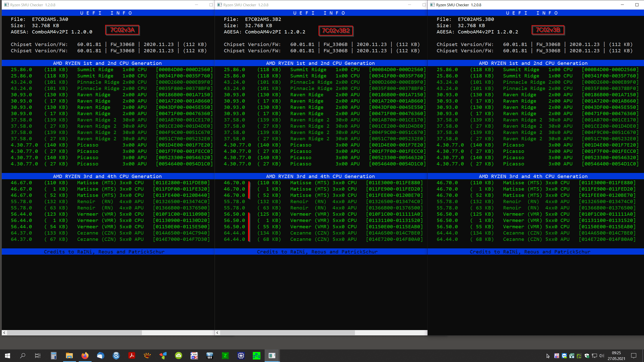This screenshot has width=644, height=362.
Task: Maximize the E7C02AMS.3A0 window
Action: pyautogui.click(x=211, y=5)
